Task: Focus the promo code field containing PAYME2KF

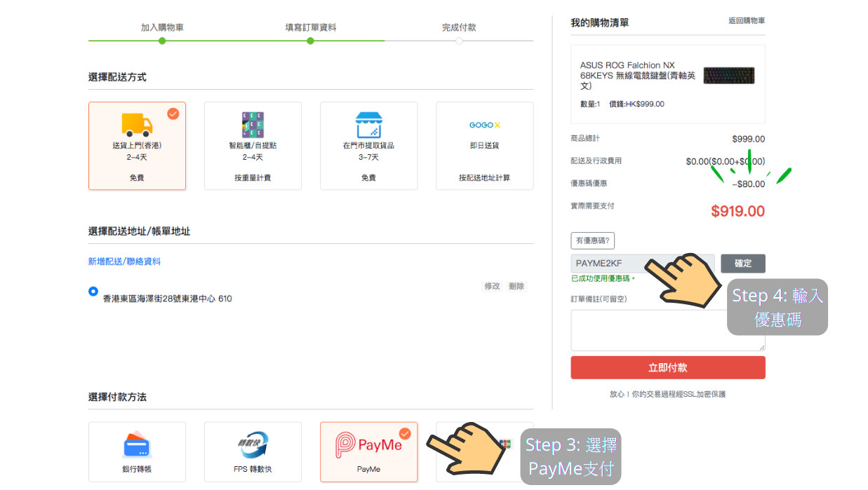Action: 643,264
